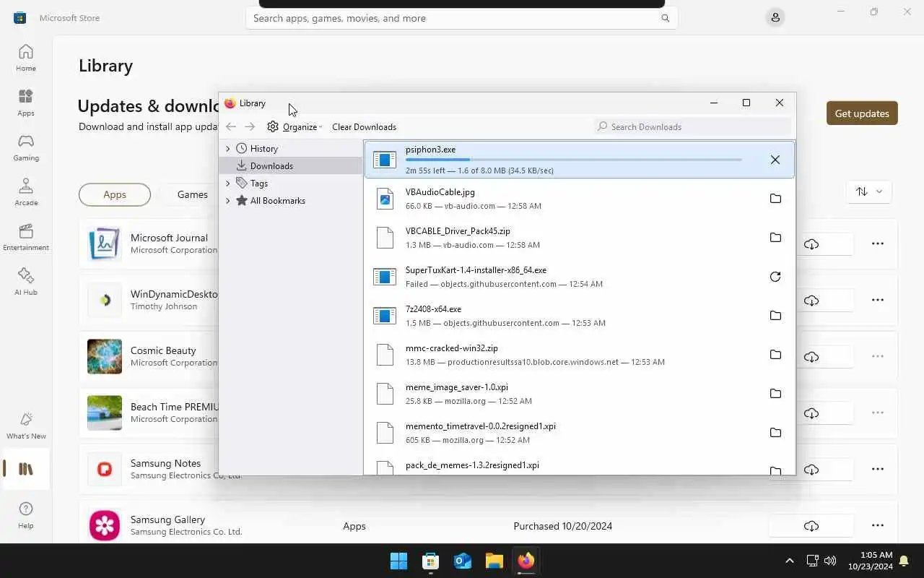
Task: Open the taskbar clock and calendar
Action: point(871,561)
